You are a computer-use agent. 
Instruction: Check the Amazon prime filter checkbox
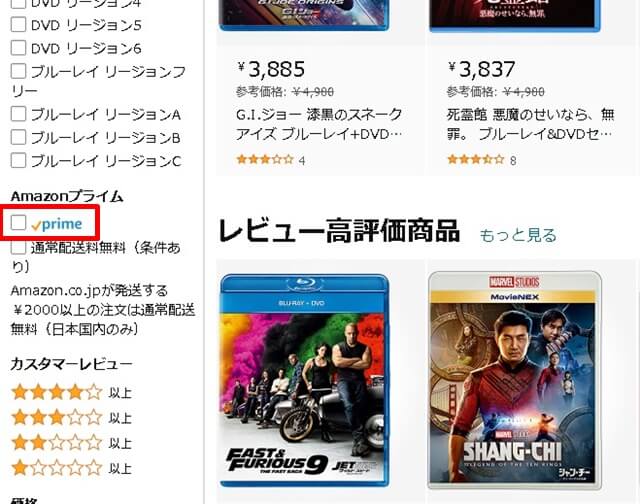click(x=18, y=223)
